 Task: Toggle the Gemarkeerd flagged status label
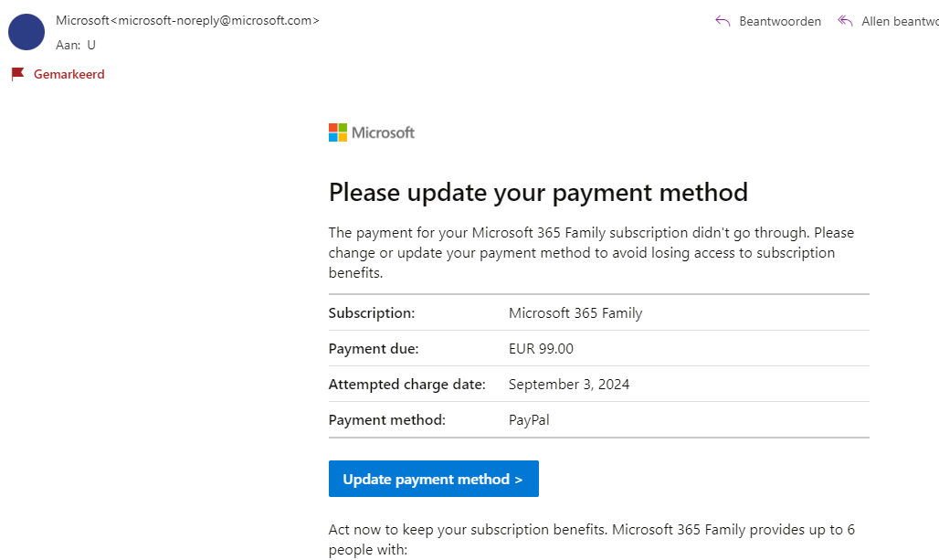click(x=69, y=74)
